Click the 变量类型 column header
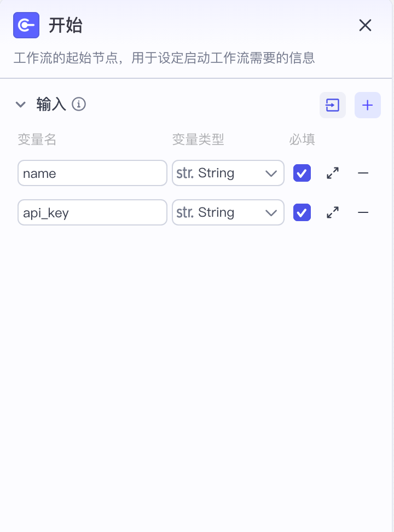The image size is (394, 532). [x=198, y=140]
